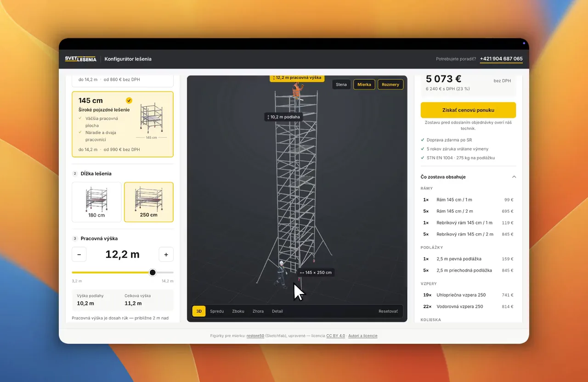Click the 12,2 m pracovná výška label
Image resolution: width=588 pixels, height=382 pixels.
point(297,78)
